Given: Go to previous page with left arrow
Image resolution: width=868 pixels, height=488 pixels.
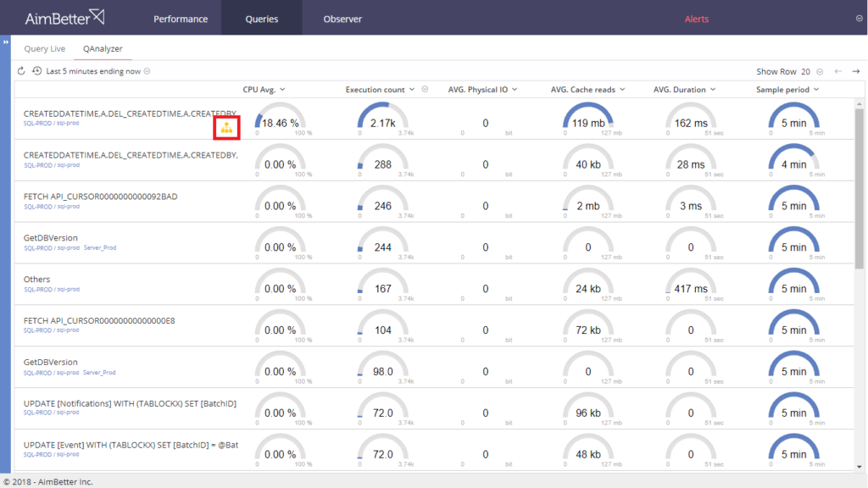Looking at the screenshot, I should pos(838,72).
